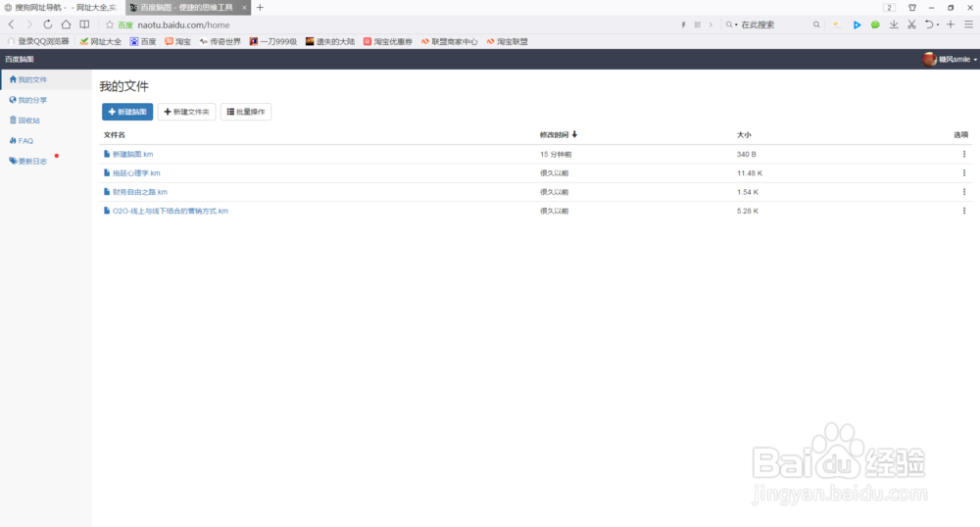Go back using the browser back arrow

[x=11, y=24]
